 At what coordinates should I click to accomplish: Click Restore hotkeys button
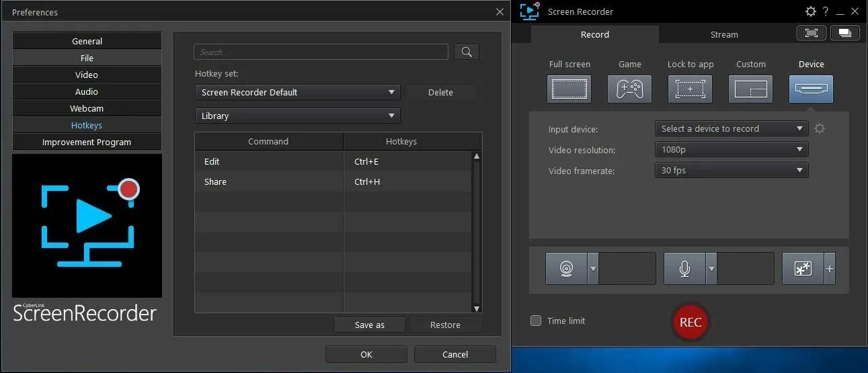click(445, 325)
